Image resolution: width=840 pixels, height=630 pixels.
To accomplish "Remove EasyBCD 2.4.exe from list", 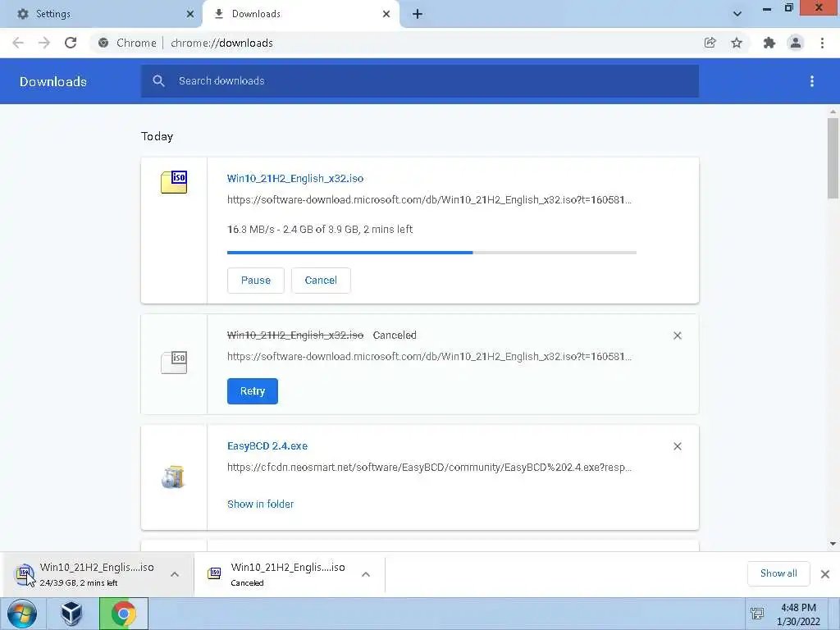I will [x=677, y=446].
